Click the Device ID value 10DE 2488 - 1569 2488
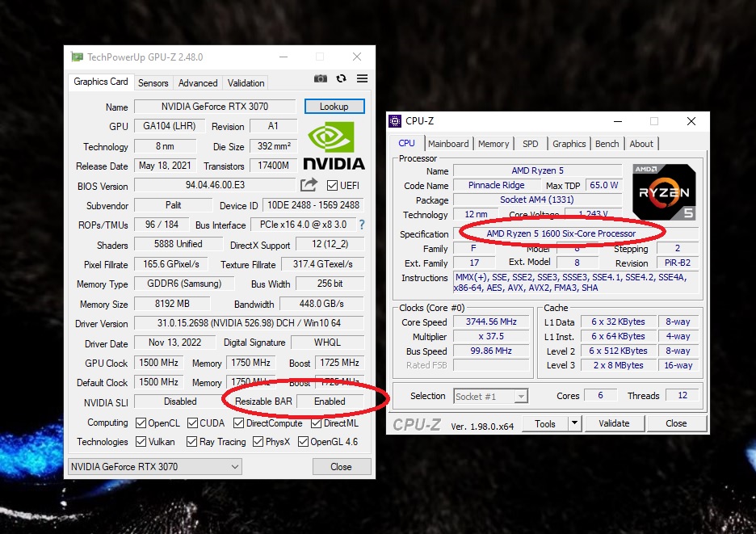Image resolution: width=756 pixels, height=534 pixels. (x=313, y=205)
